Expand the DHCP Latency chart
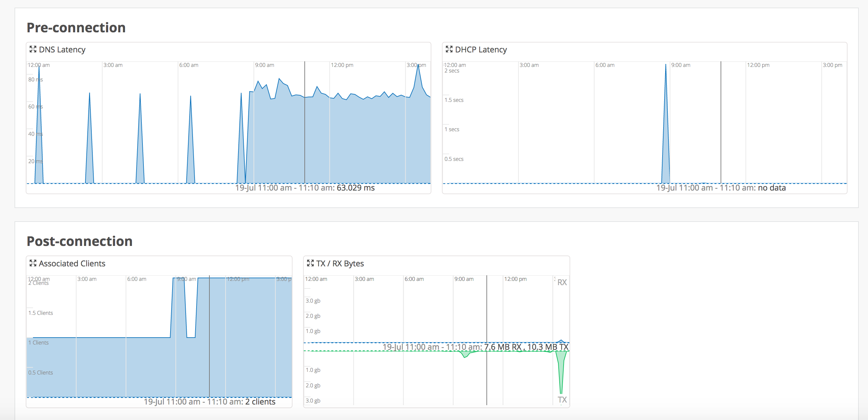 click(449, 49)
